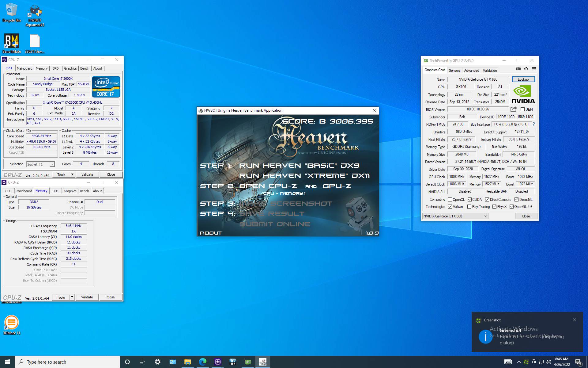Switch to the GPU-Z taskbar icon
This screenshot has height=368, width=588.
pos(247,362)
